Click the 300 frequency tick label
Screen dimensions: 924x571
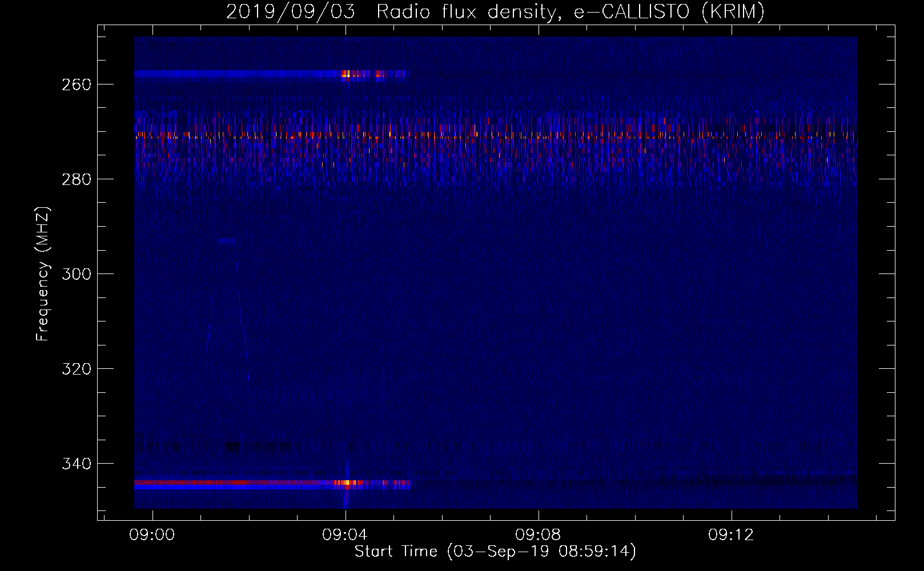click(x=76, y=274)
